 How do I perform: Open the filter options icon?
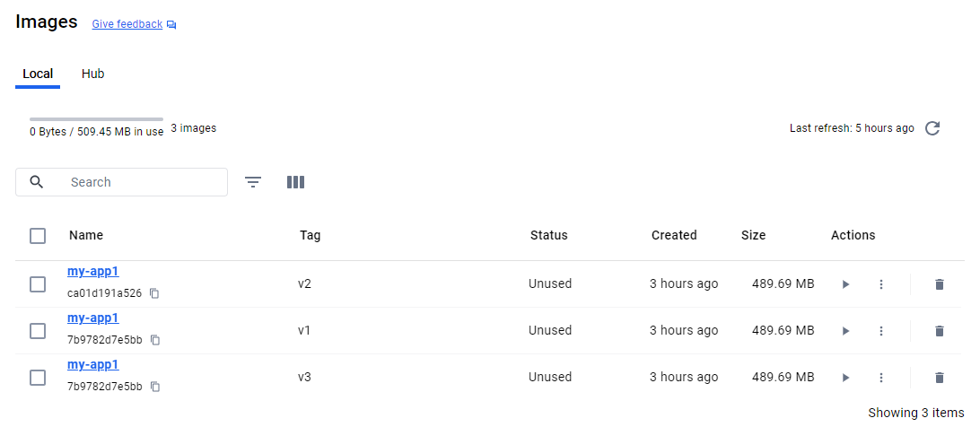(x=253, y=182)
